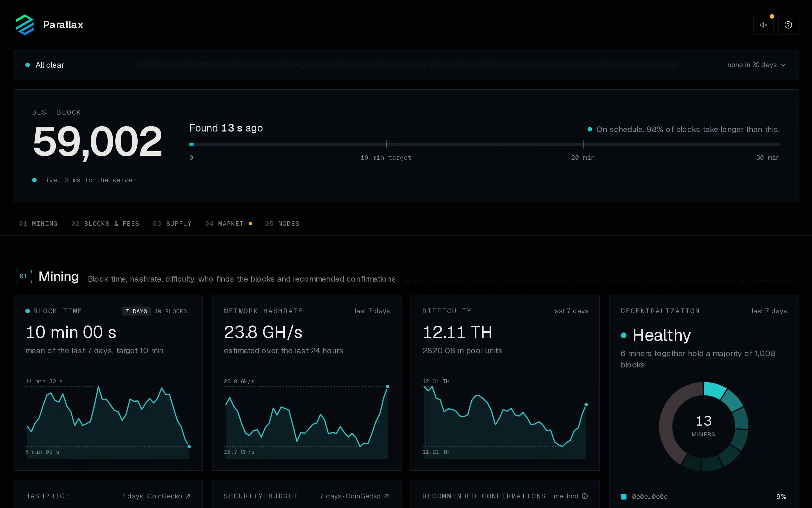The height and width of the screenshot is (508, 812).
Task: Open the Hashprice CoinGecko link
Action: click(x=156, y=496)
